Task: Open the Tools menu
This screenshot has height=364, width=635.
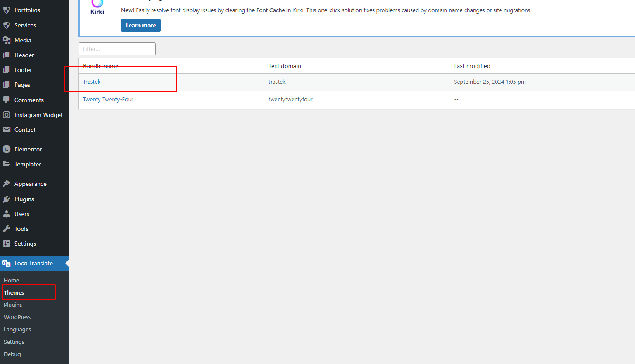Action: click(x=21, y=229)
